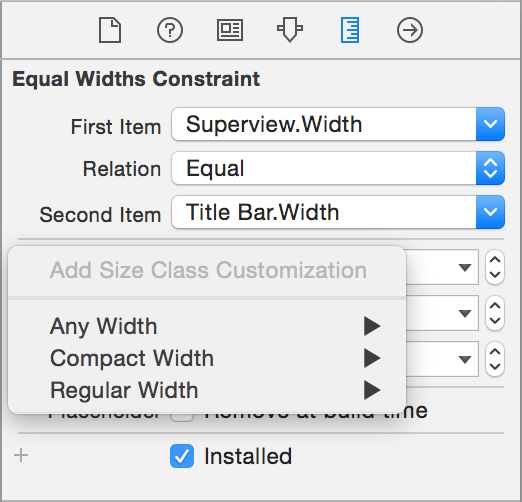
Task: Click the Add Size Class Customization header
Action: 208,270
